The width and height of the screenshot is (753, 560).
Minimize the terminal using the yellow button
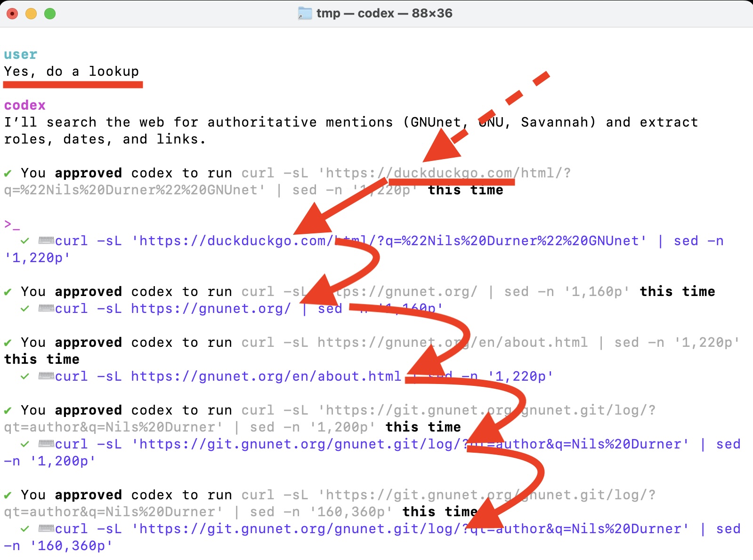pyautogui.click(x=31, y=14)
